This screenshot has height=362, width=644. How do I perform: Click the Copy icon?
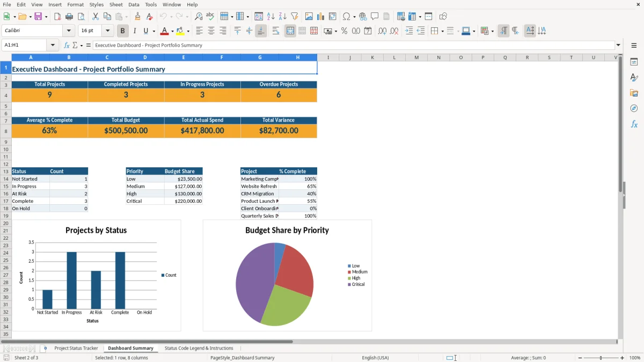click(107, 17)
